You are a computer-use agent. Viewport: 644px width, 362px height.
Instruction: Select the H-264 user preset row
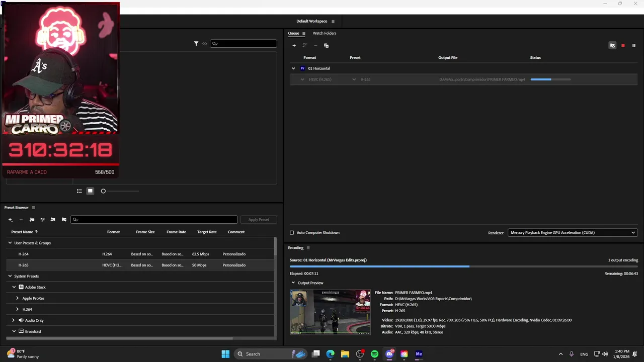tap(140, 254)
